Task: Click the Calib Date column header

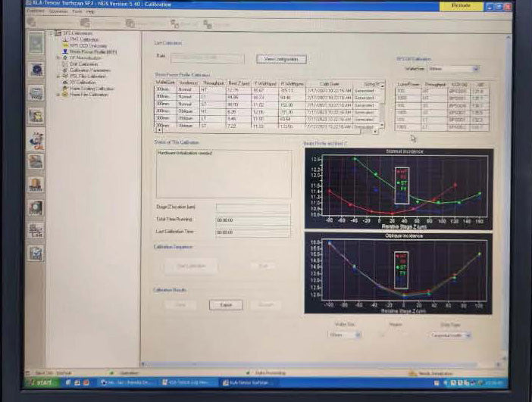Action: point(329,83)
